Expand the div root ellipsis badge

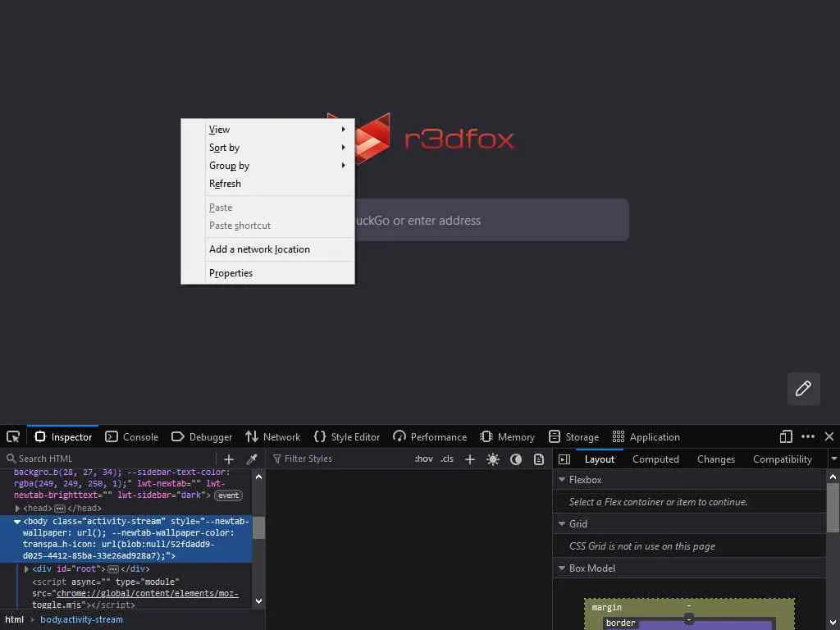coord(113,569)
